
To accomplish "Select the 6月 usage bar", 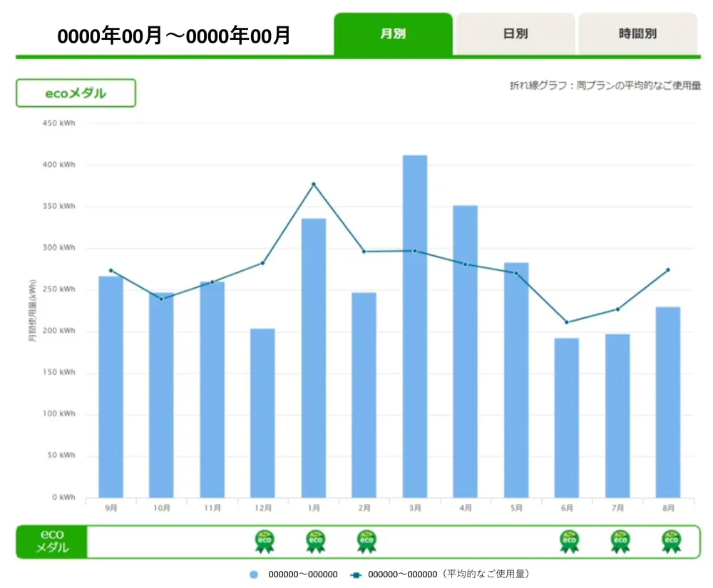I will [x=567, y=417].
